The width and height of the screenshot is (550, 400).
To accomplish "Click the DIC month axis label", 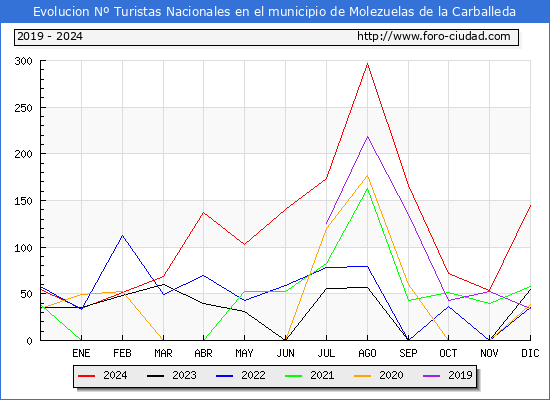I will (530, 353).
